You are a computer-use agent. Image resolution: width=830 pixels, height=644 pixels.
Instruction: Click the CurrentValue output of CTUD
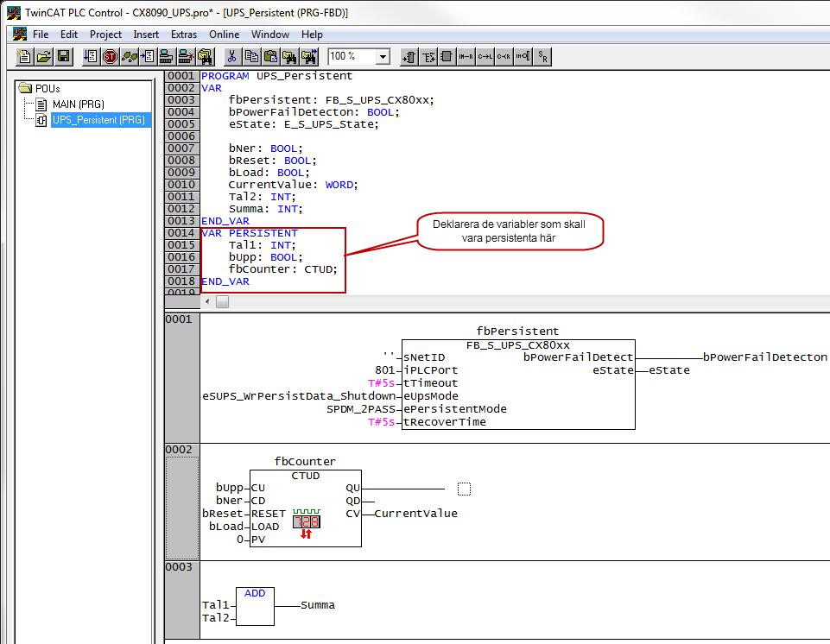click(x=415, y=514)
